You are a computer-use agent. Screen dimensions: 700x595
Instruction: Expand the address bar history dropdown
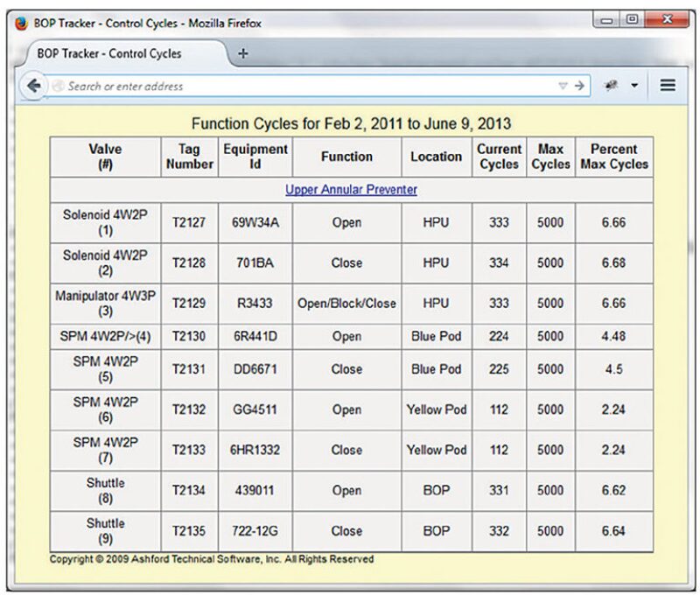(x=563, y=86)
